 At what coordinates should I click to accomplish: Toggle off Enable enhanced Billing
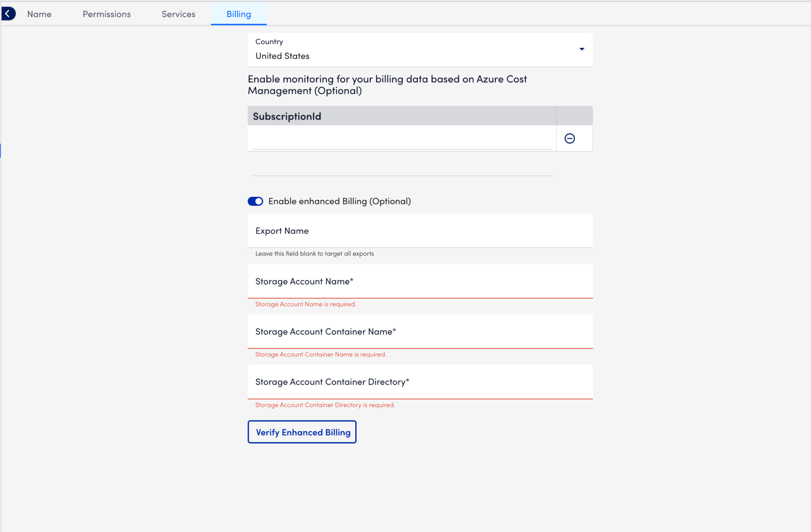coord(255,201)
